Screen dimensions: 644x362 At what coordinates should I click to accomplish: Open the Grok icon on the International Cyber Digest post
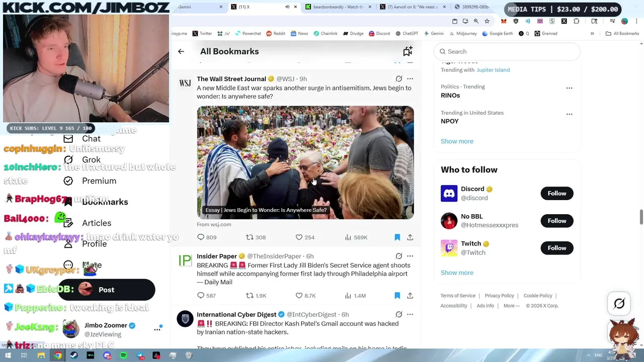click(x=398, y=314)
